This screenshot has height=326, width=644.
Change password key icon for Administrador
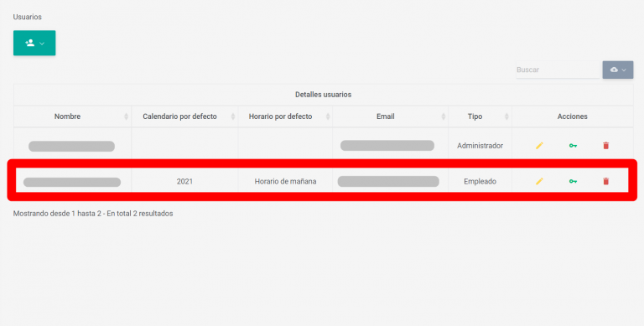(x=573, y=145)
